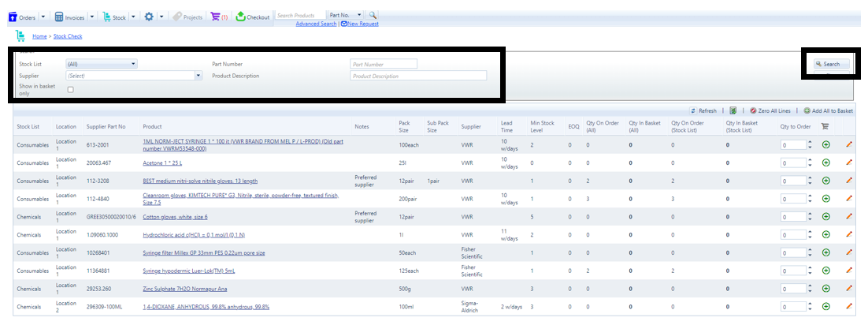Screen dimensions: 868x325
Task: Edit the Cleanroom gloves KIMTECH row
Action: pos(848,199)
